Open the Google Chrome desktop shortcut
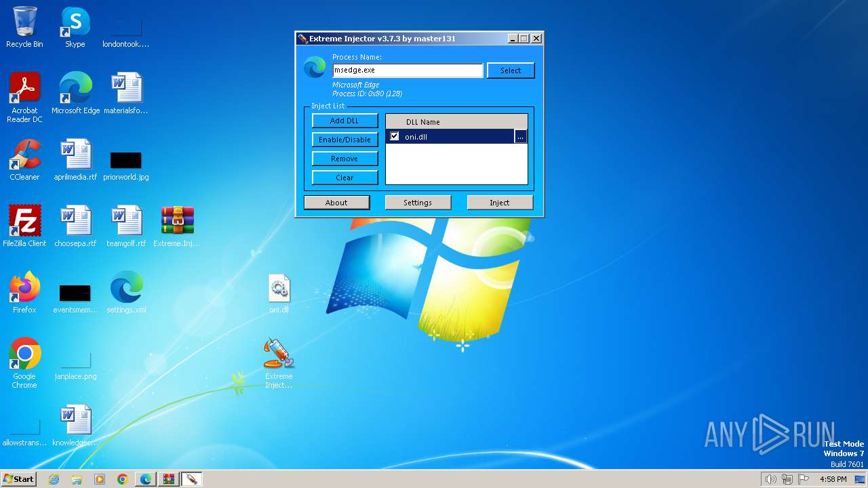The width and height of the screenshot is (868, 488). click(24, 363)
